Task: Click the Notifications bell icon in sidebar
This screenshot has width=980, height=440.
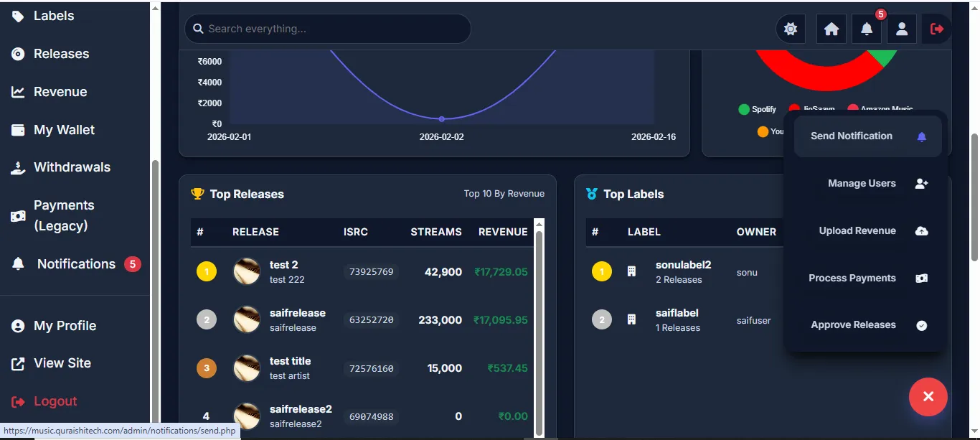Action: tap(18, 264)
